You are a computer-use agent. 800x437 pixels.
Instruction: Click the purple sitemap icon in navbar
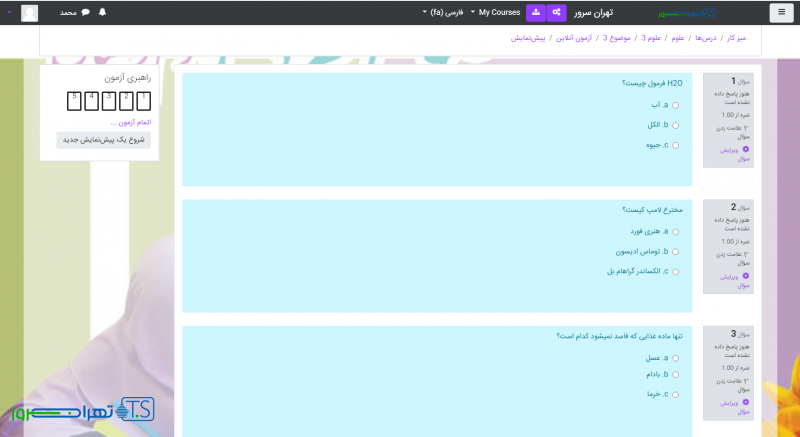click(x=536, y=12)
